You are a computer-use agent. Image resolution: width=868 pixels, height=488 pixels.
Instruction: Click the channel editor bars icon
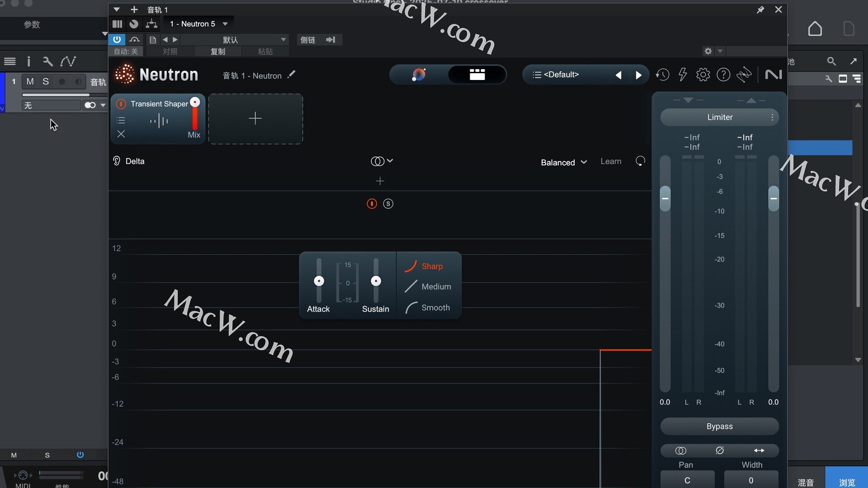[x=117, y=24]
